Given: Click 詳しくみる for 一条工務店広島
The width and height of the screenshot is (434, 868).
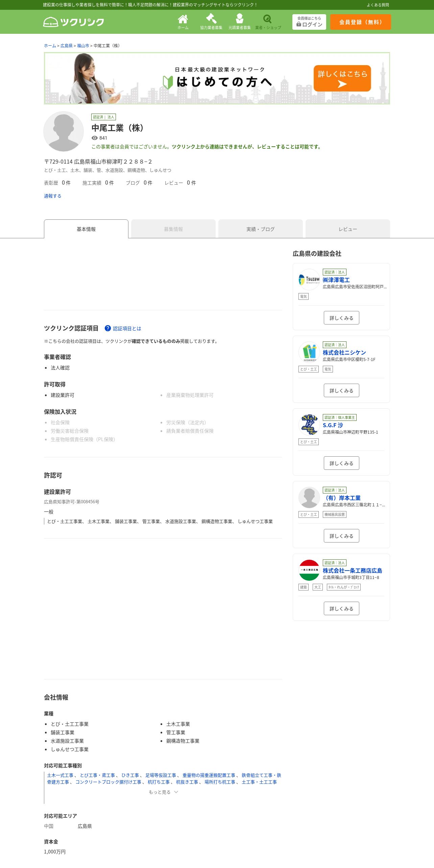Looking at the screenshot, I should tap(341, 608).
